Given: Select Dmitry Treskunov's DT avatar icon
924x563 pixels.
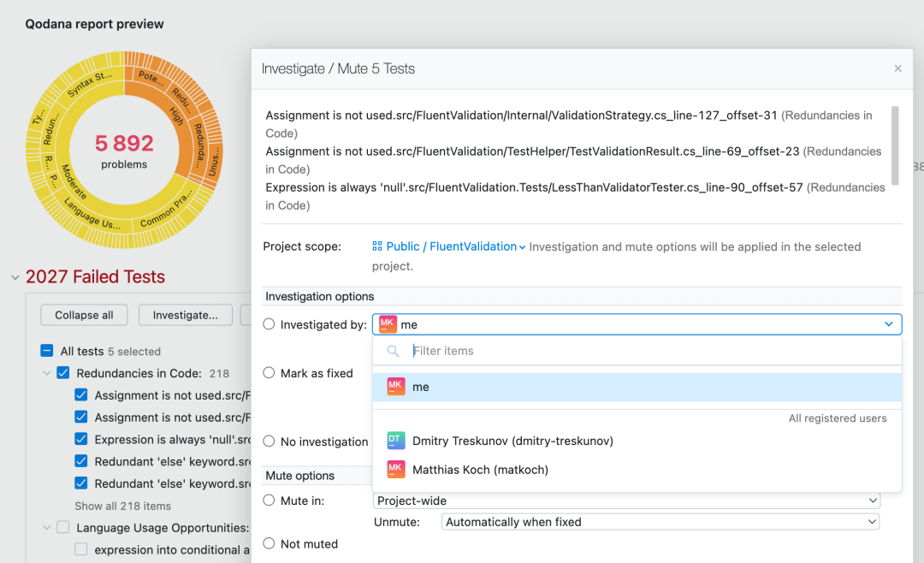Looking at the screenshot, I should pos(395,441).
